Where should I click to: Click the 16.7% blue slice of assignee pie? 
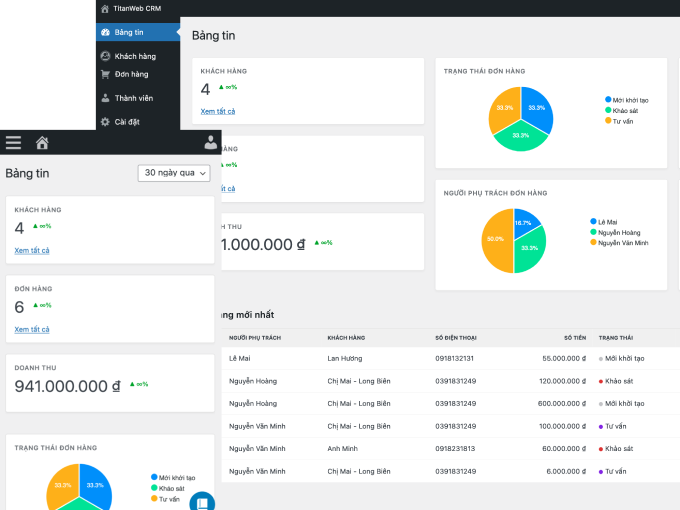point(525,221)
